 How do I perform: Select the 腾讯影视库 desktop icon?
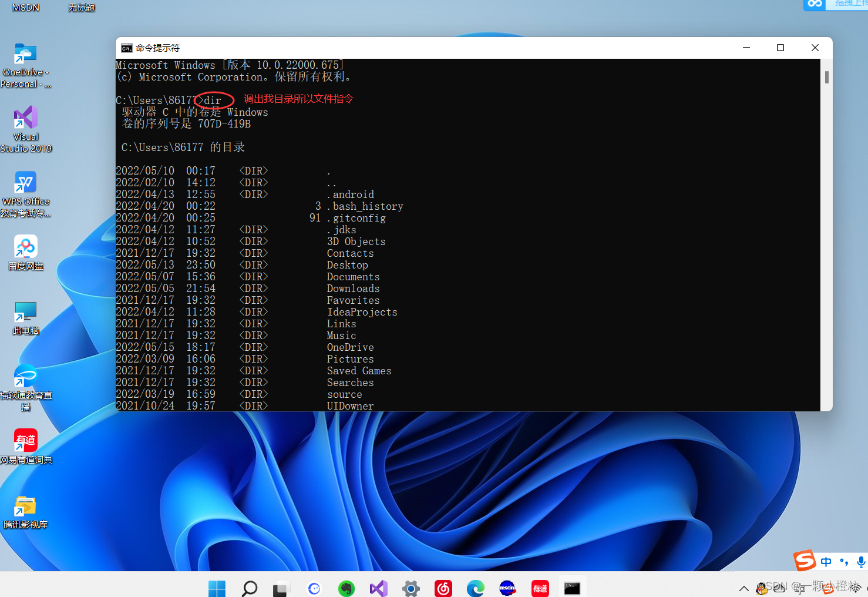(x=26, y=512)
